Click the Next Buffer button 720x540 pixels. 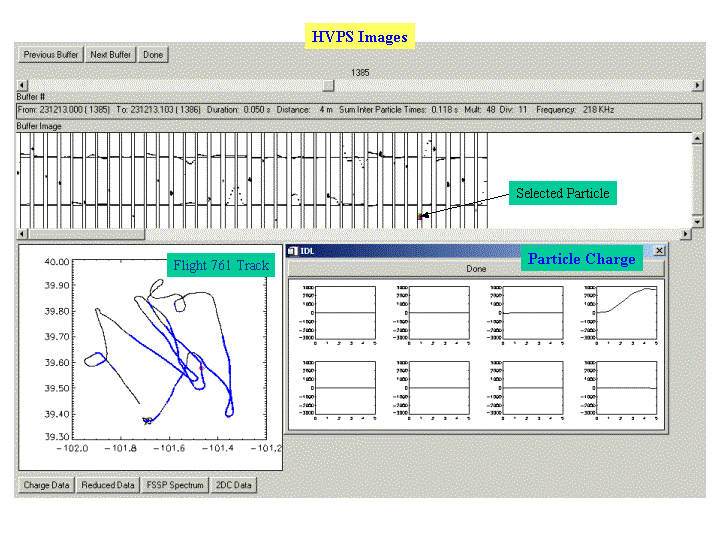pyautogui.click(x=111, y=55)
